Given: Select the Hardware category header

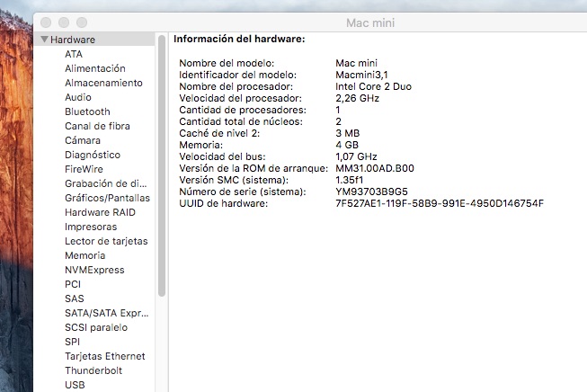Looking at the screenshot, I should (x=94, y=40).
